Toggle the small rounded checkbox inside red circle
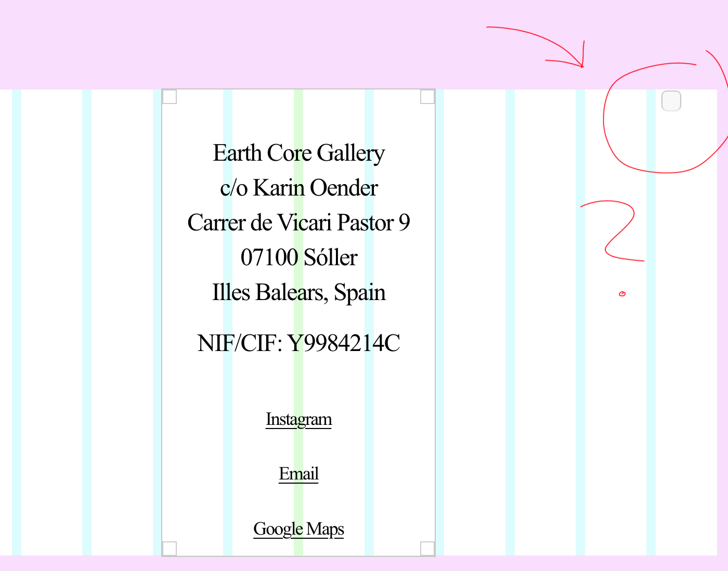The image size is (728, 571). click(671, 101)
